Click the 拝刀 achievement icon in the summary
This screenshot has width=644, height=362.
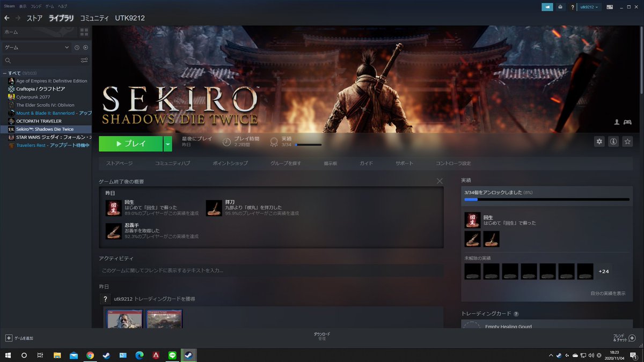point(214,208)
